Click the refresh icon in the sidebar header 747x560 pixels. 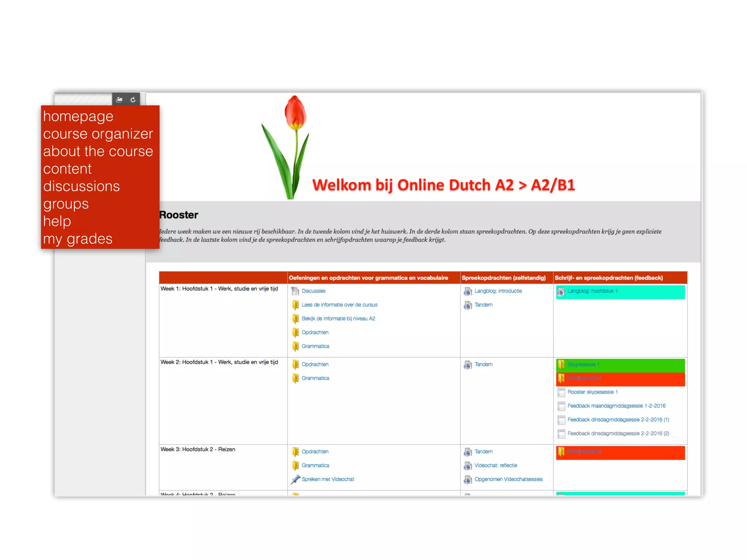point(133,100)
